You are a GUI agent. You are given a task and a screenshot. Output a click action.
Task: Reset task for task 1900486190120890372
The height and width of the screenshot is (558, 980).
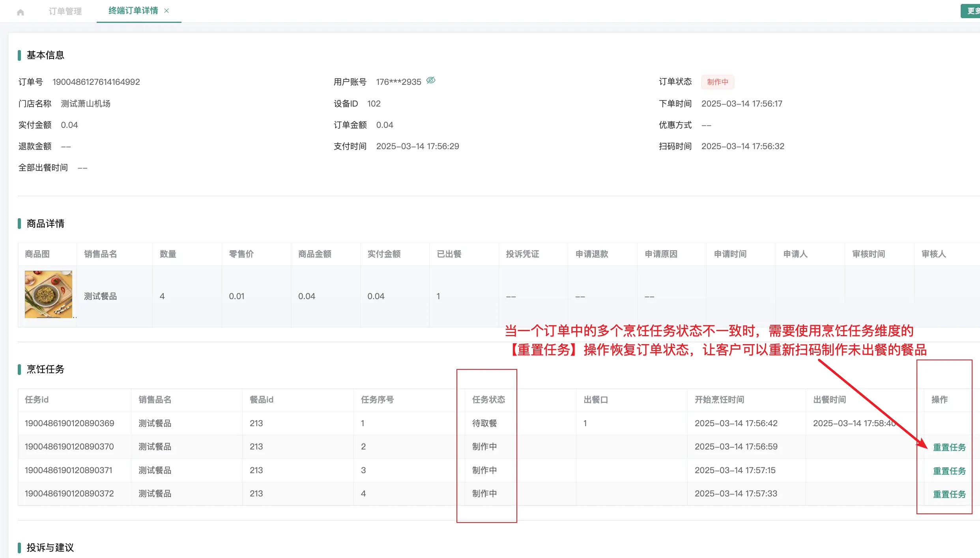tap(949, 494)
